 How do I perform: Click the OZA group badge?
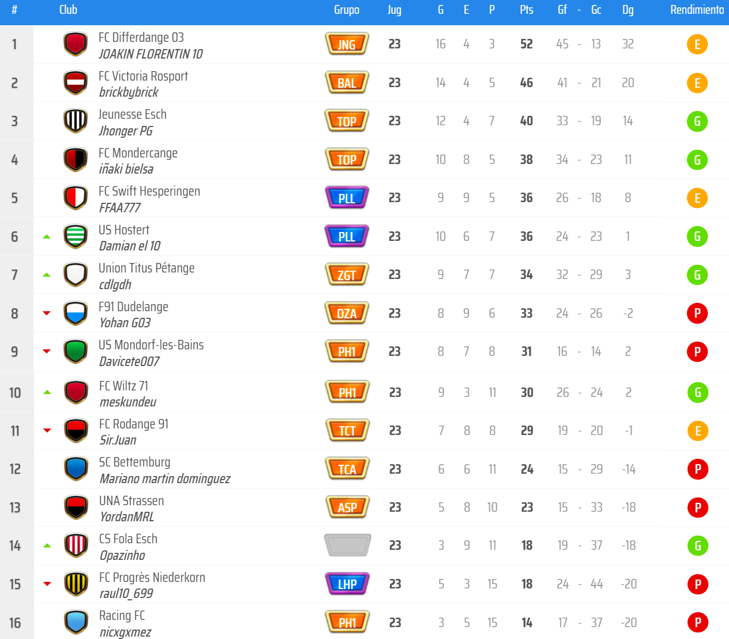point(347,313)
